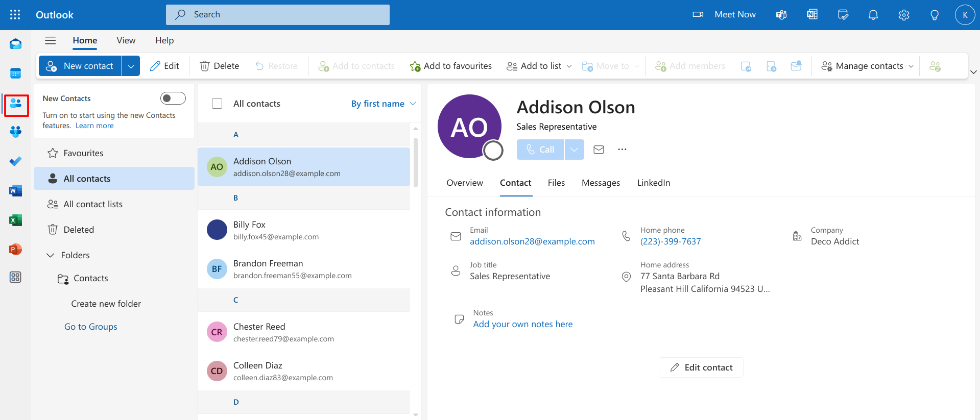Open the View ribbon tab
This screenshot has width=980, height=420.
126,40
